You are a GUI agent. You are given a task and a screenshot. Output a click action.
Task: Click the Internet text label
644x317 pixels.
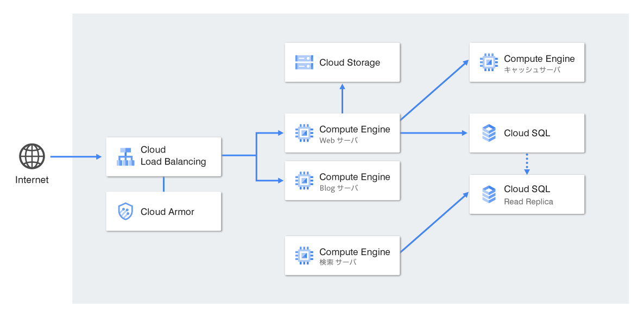[32, 180]
